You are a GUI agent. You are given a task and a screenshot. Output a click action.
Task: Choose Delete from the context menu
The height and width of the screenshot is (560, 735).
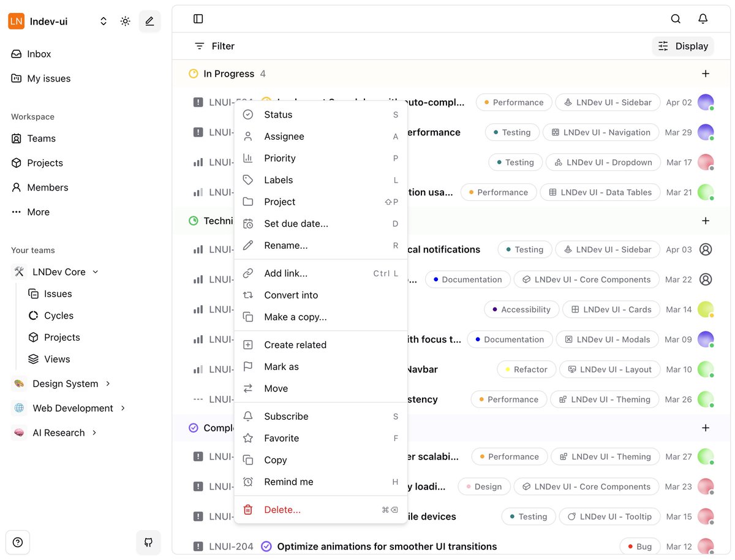pyautogui.click(x=282, y=509)
